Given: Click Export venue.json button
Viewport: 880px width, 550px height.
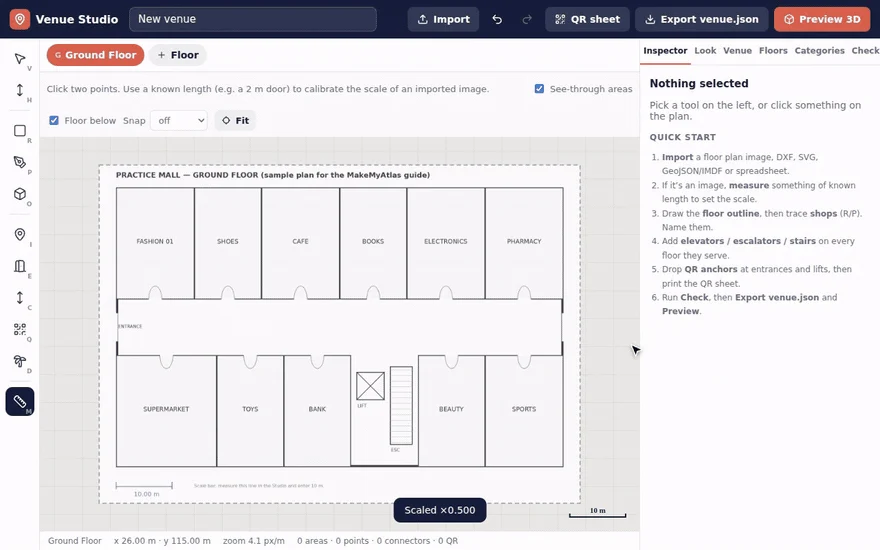Looking at the screenshot, I should click(x=702, y=19).
